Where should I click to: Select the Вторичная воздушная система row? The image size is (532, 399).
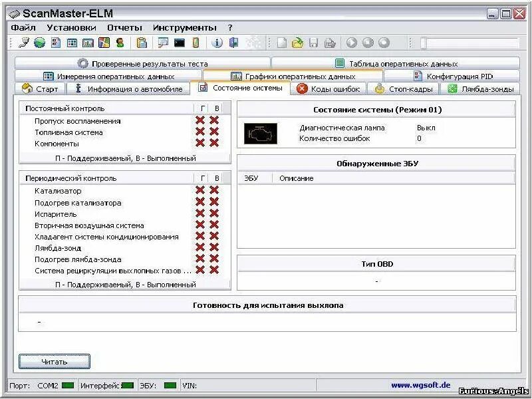tap(125, 225)
